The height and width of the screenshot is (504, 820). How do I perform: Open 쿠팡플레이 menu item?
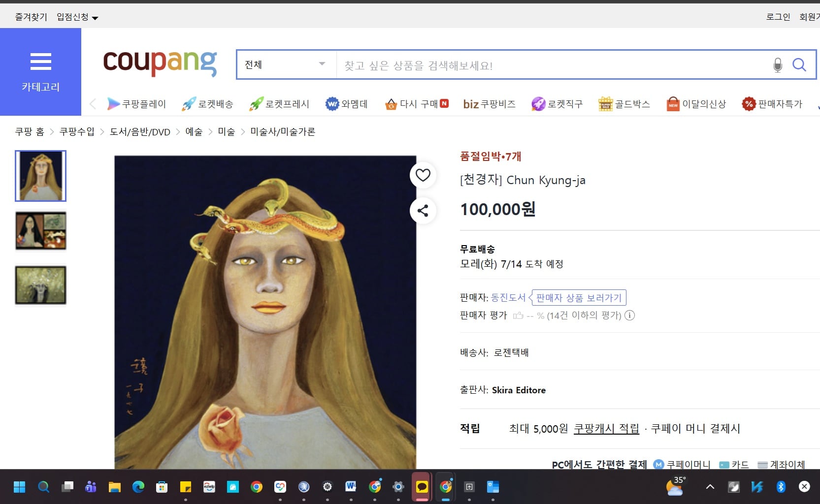click(136, 104)
